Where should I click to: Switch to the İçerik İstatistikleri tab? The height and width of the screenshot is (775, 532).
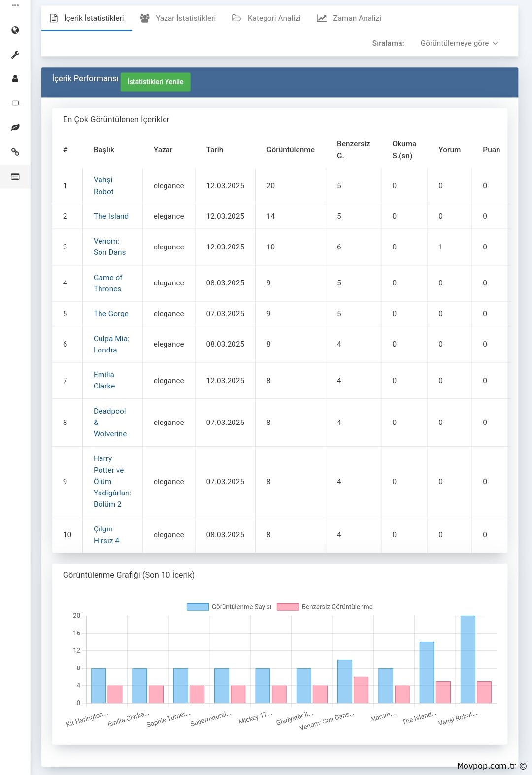(87, 18)
